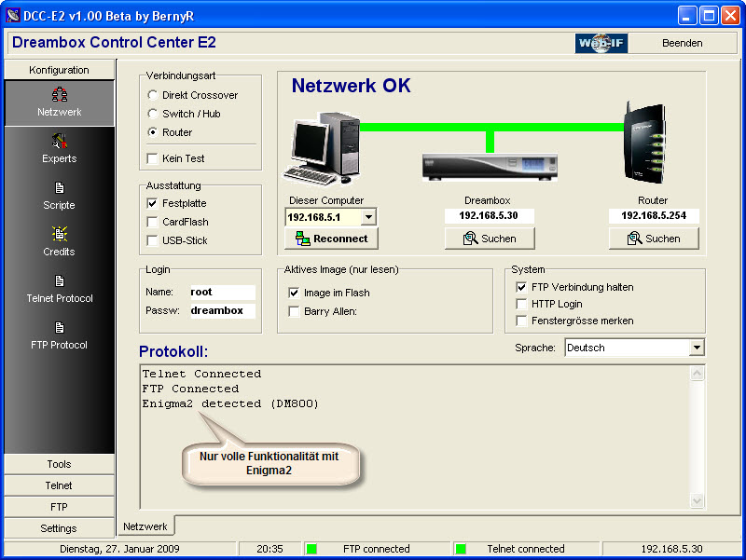Click the Dreambox IP address field
The width and height of the screenshot is (746, 560).
(x=489, y=216)
